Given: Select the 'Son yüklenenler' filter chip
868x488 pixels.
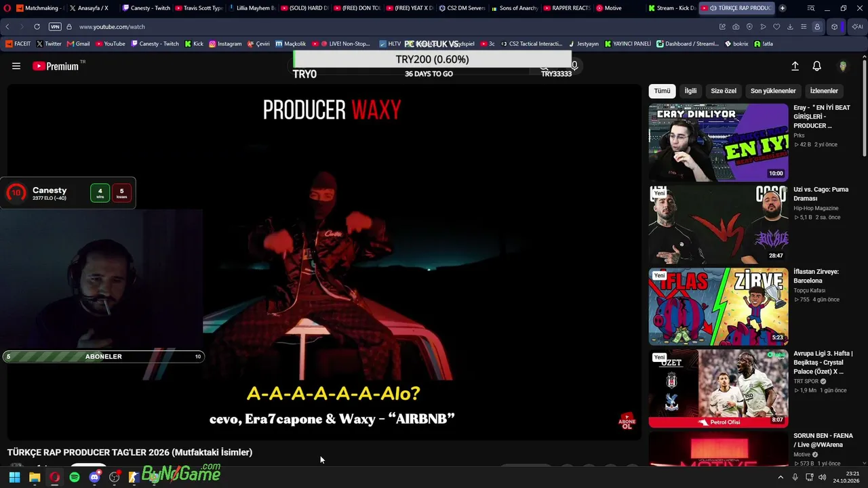Looking at the screenshot, I should pyautogui.click(x=773, y=91).
